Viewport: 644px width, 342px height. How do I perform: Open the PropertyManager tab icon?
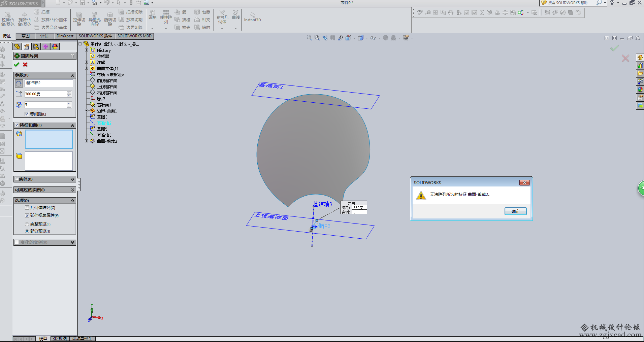pos(27,46)
